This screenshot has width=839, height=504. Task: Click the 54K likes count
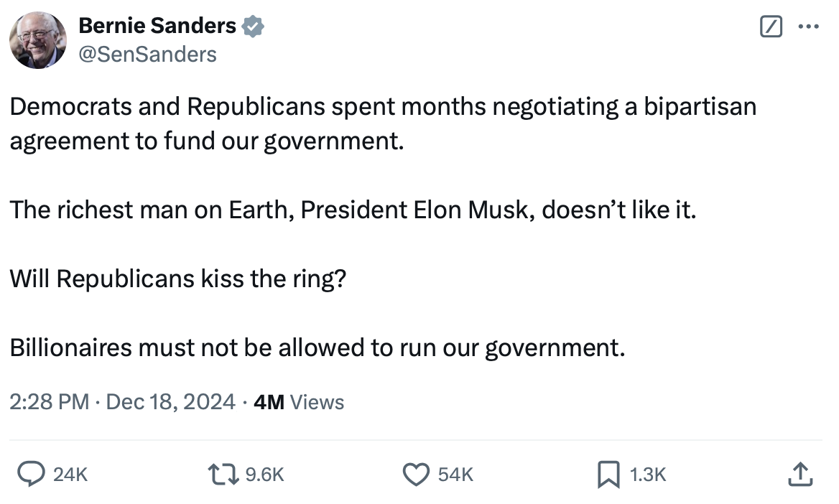point(455,474)
